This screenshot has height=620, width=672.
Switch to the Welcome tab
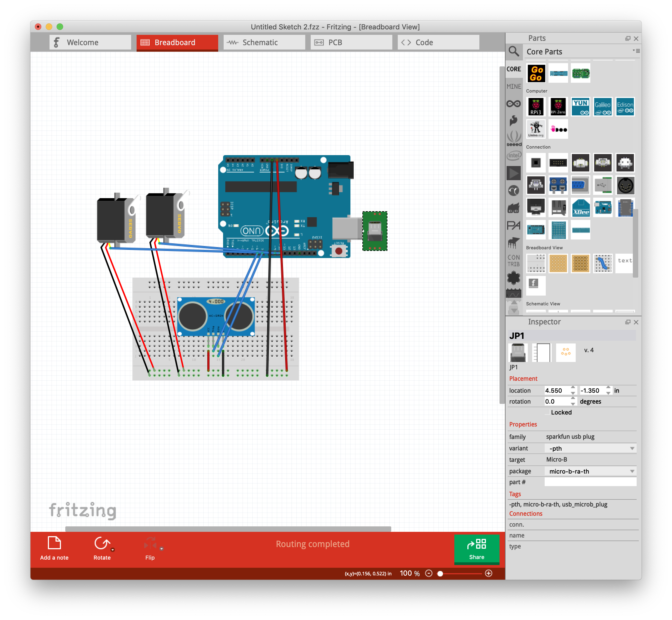(x=90, y=42)
